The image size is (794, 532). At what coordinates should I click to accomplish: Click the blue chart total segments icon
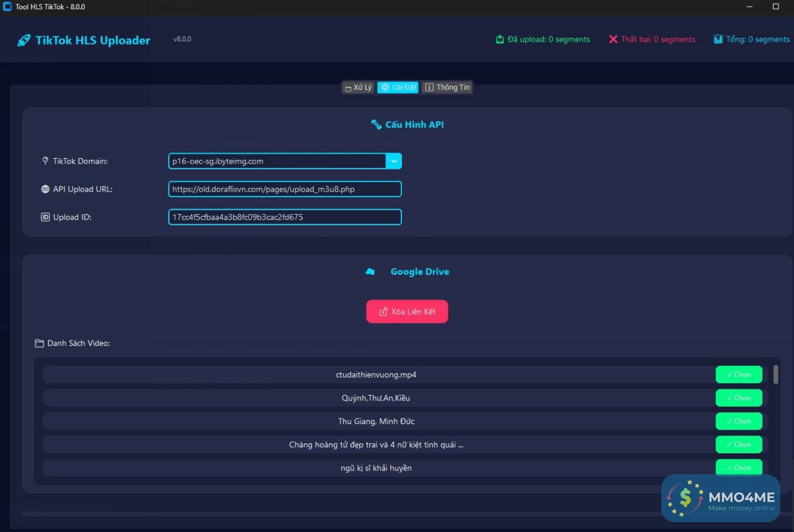[x=718, y=39]
